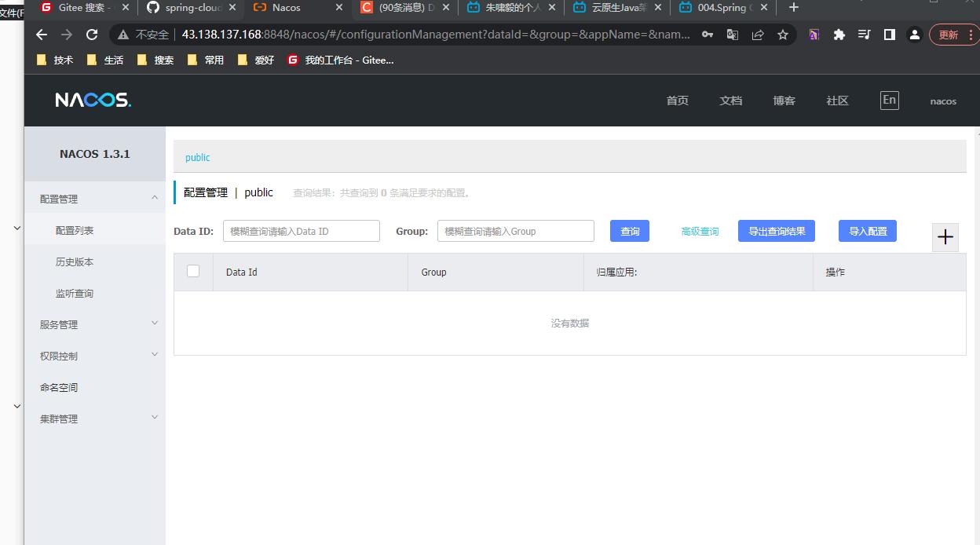Click the purple extension icon
980x545 pixels.
pyautogui.click(x=814, y=35)
